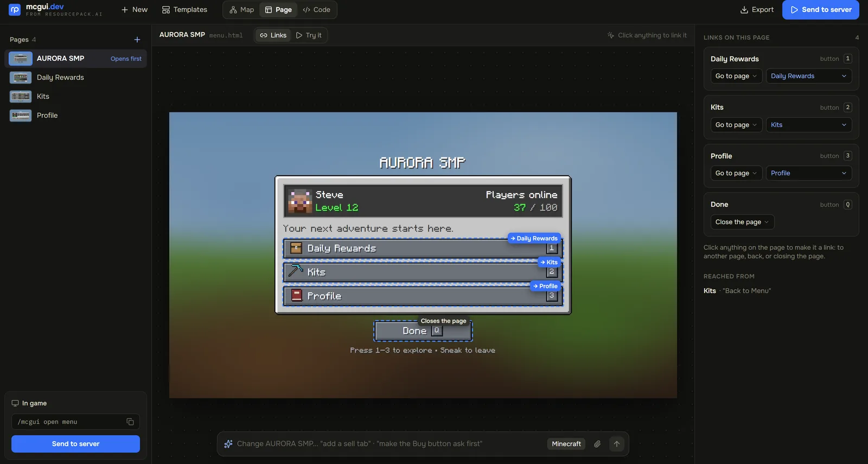Image resolution: width=868 pixels, height=464 pixels.
Task: Open the Templates menu
Action: point(184,10)
